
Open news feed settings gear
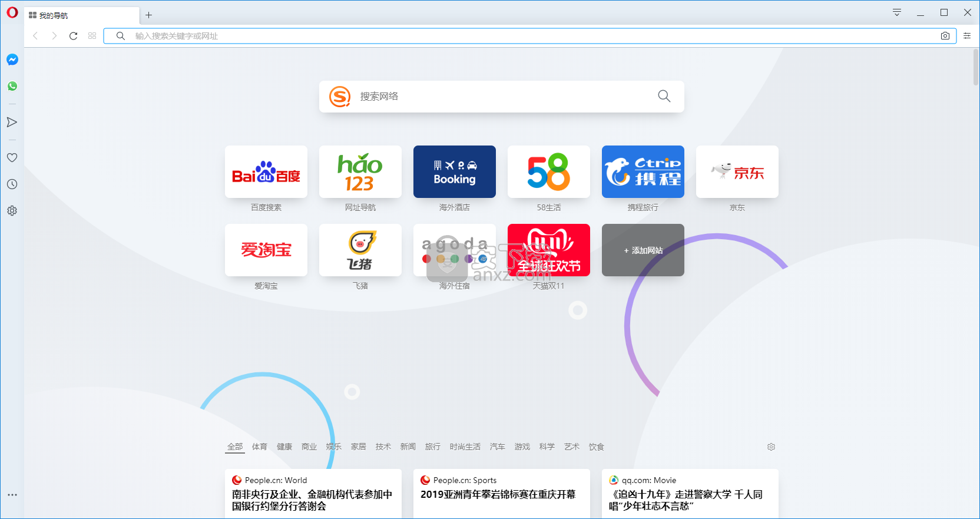pos(771,447)
